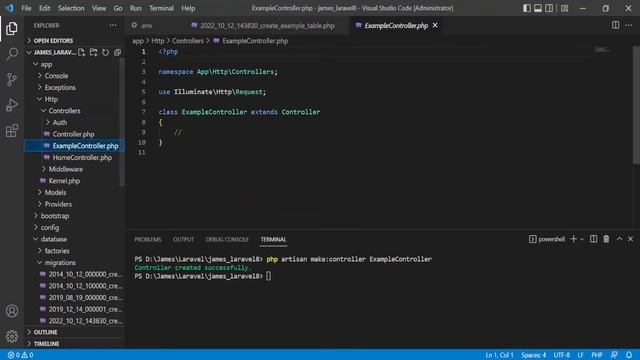The width and height of the screenshot is (640, 360).
Task: Collapse all folders in explorer
Action: (118, 52)
